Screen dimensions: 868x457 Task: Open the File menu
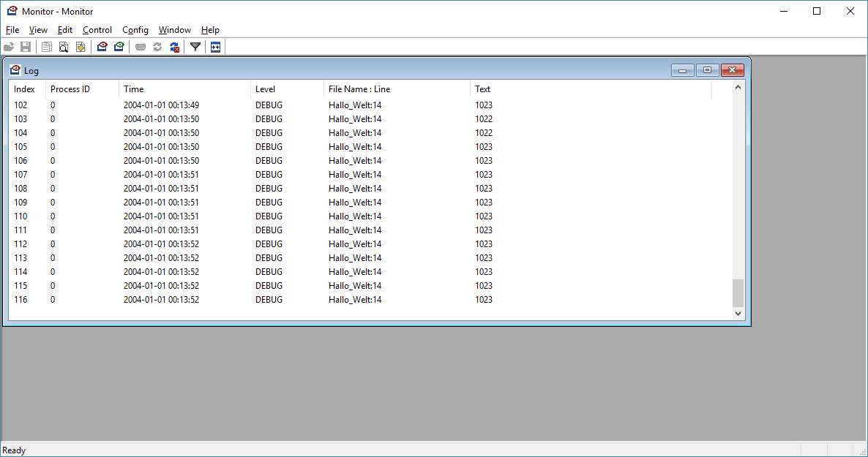click(x=12, y=30)
